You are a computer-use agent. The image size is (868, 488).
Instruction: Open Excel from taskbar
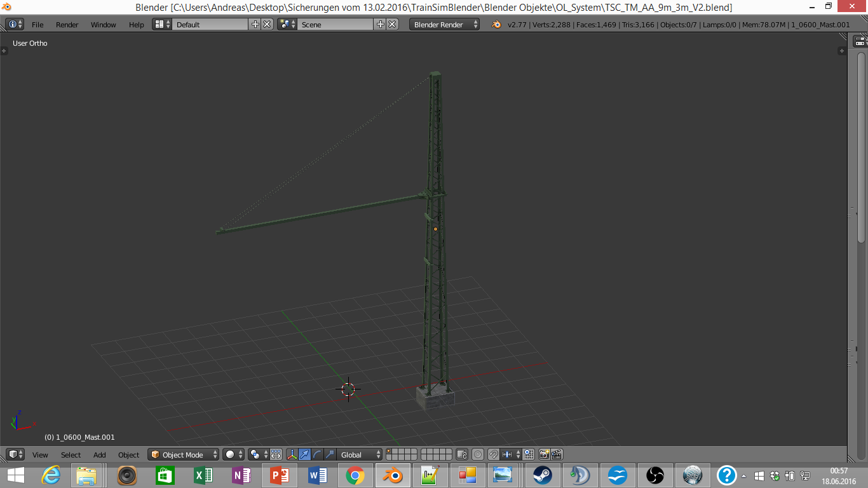click(x=203, y=475)
